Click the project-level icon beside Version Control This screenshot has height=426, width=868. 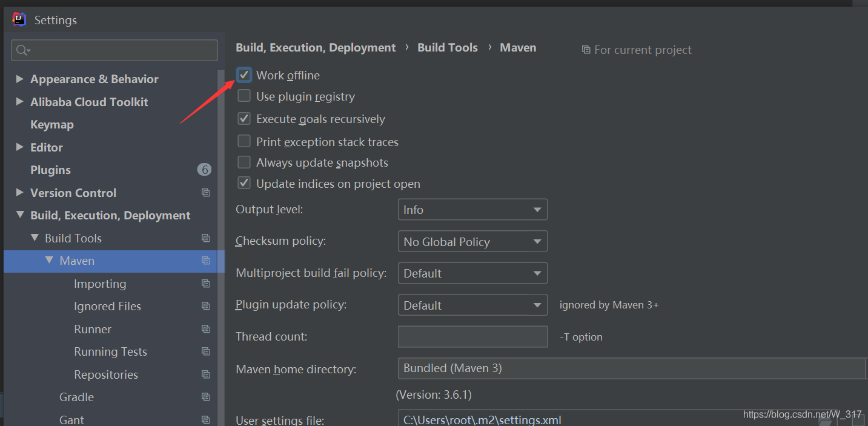[206, 193]
